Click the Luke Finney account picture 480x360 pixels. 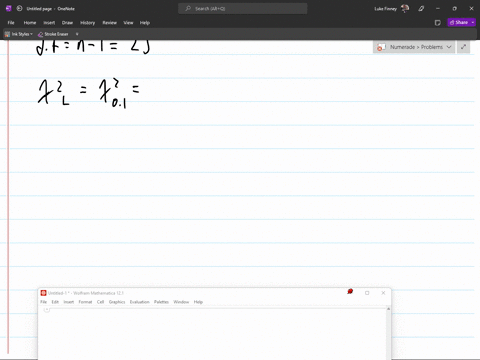tap(405, 8)
